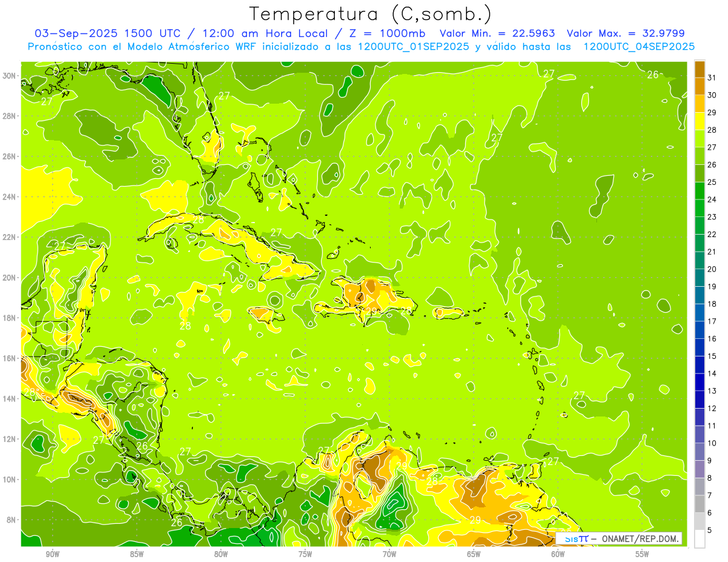Click latitude axis label "22N"
Image resolution: width=728 pixels, height=562 pixels.
click(9, 237)
